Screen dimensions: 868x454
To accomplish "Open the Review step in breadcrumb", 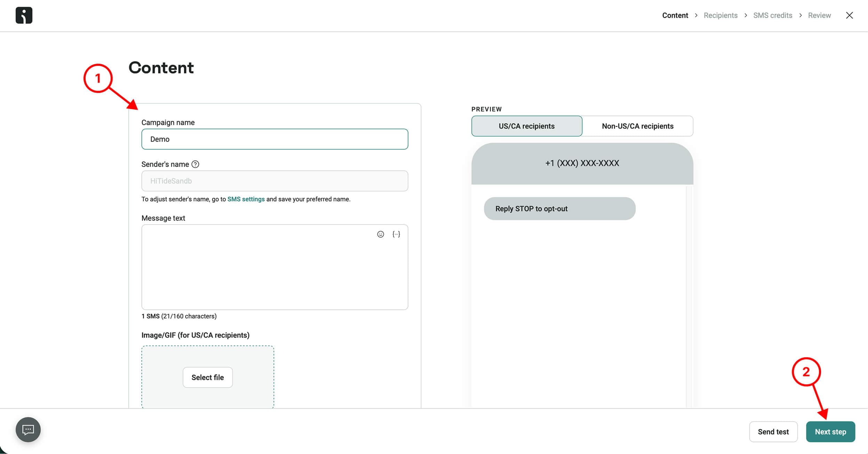I will (819, 15).
